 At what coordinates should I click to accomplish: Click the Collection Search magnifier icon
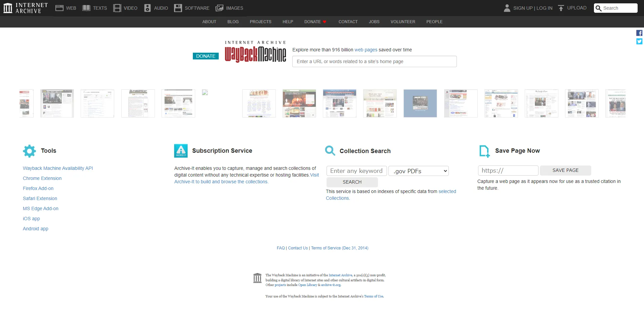click(330, 151)
